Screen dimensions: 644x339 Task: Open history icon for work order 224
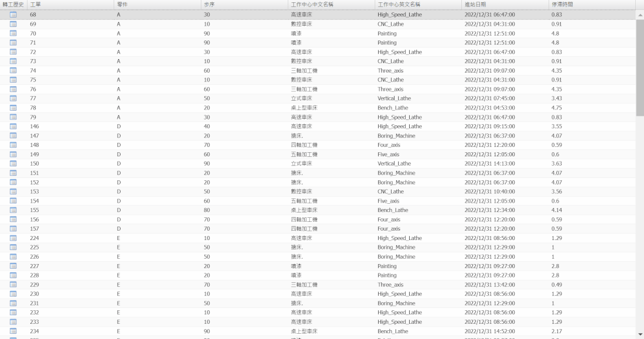pyautogui.click(x=13, y=238)
